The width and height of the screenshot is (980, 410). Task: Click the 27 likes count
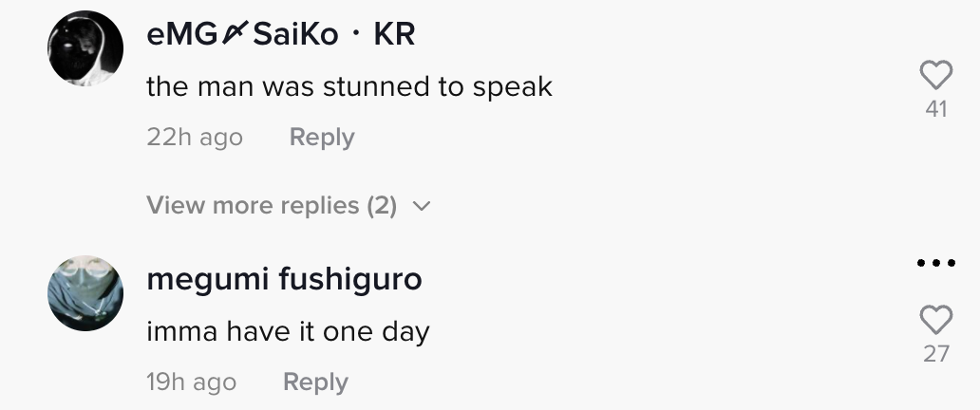pyautogui.click(x=936, y=354)
